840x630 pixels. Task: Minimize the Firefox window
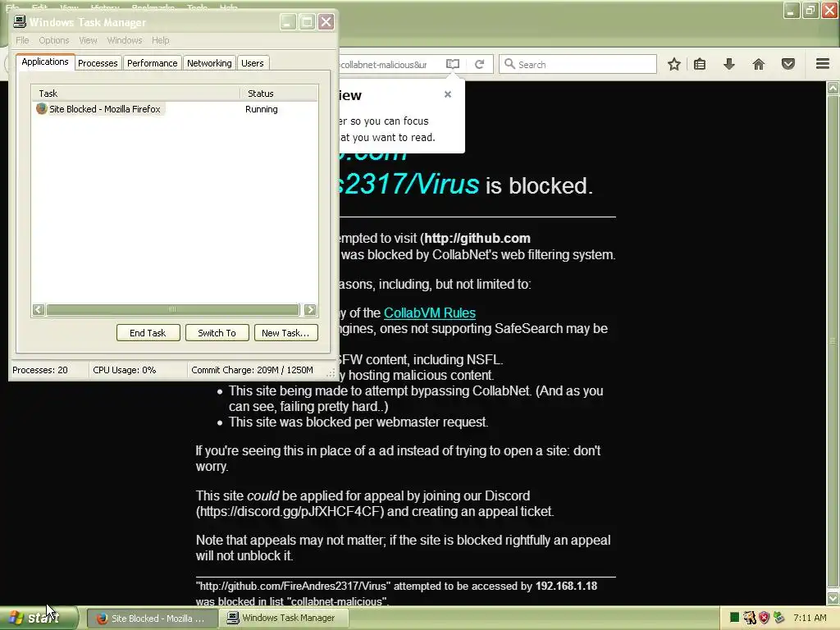click(792, 10)
